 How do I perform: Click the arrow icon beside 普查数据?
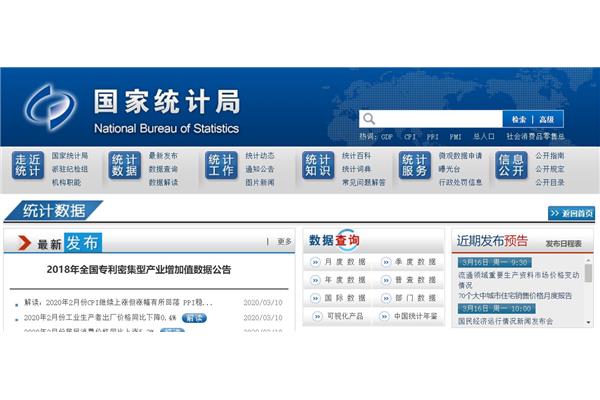click(386, 280)
